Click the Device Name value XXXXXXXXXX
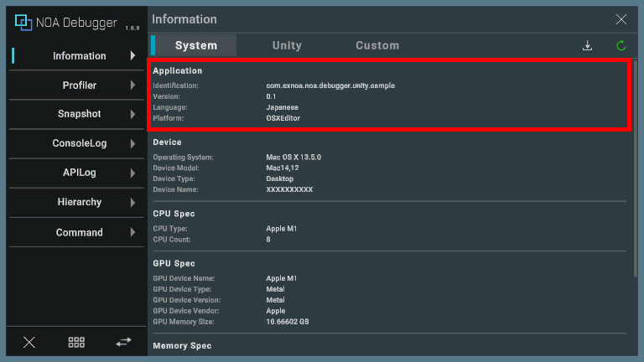The width and height of the screenshot is (644, 362). pos(289,189)
